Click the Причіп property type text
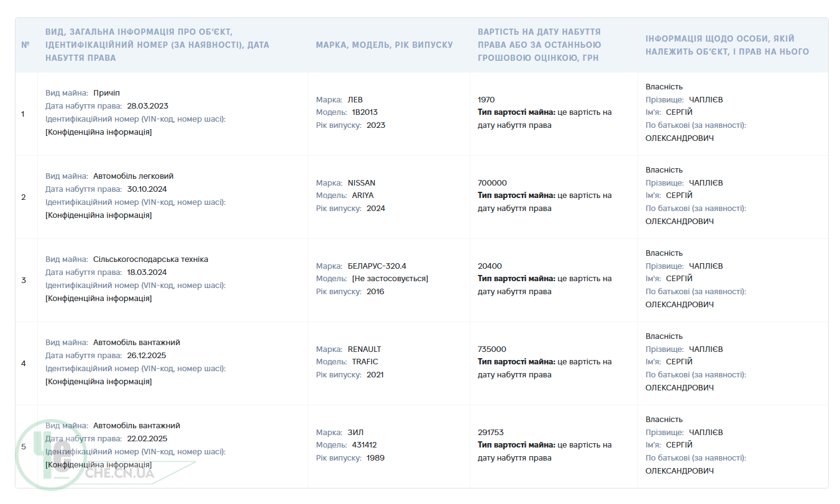Image resolution: width=840 pixels, height=504 pixels. pos(107,93)
